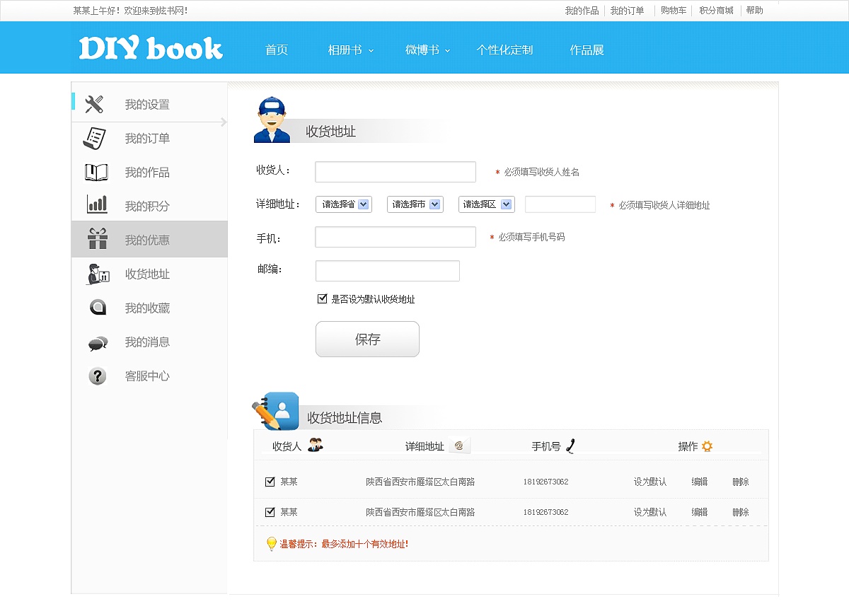This screenshot has width=849, height=616.
Task: Click address 陕西省西安市雁塔区太白南路 in the second row
Action: coord(420,512)
